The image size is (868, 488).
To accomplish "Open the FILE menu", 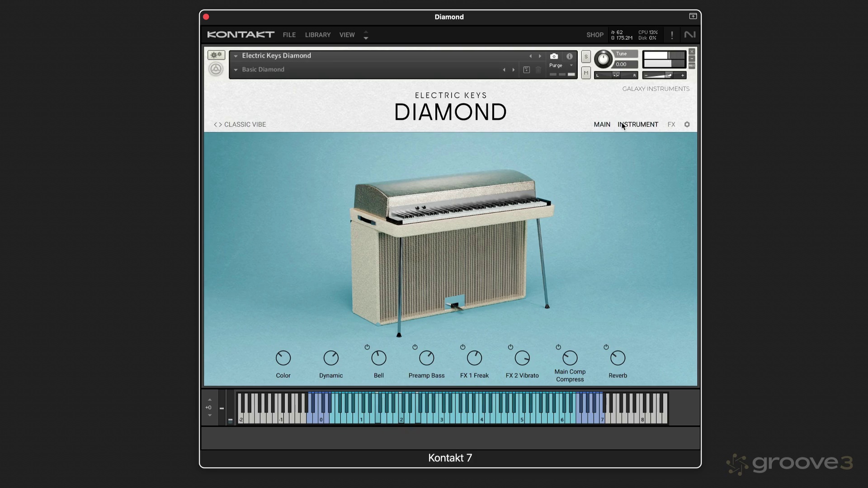I will click(289, 35).
